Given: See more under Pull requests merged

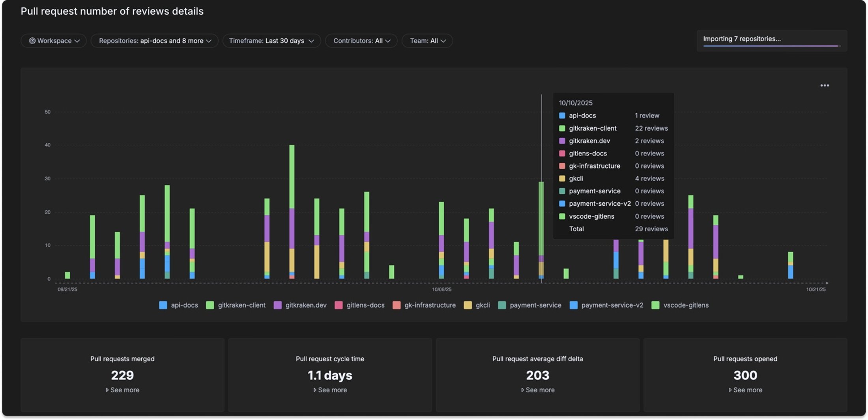Looking at the screenshot, I should 122,390.
